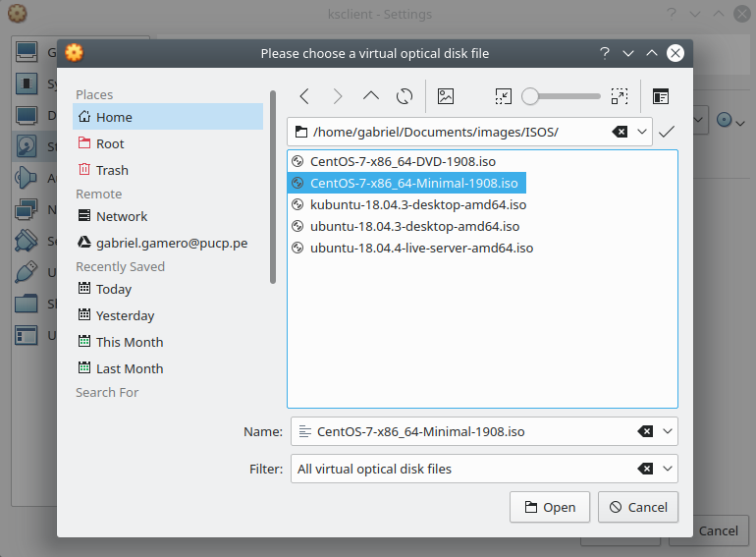Click the enlarge icon size button
This screenshot has width=756, height=557.
620,96
